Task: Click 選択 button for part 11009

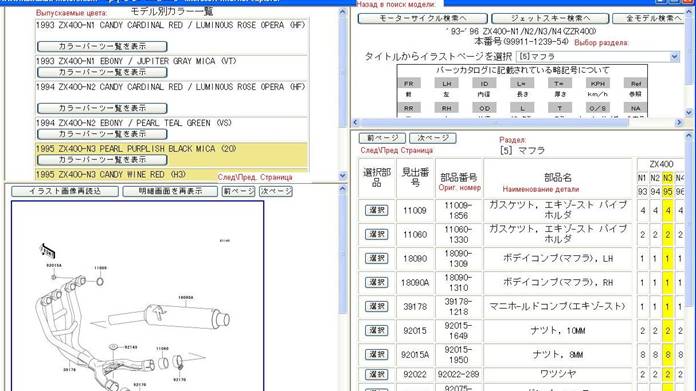Action: [x=376, y=210]
